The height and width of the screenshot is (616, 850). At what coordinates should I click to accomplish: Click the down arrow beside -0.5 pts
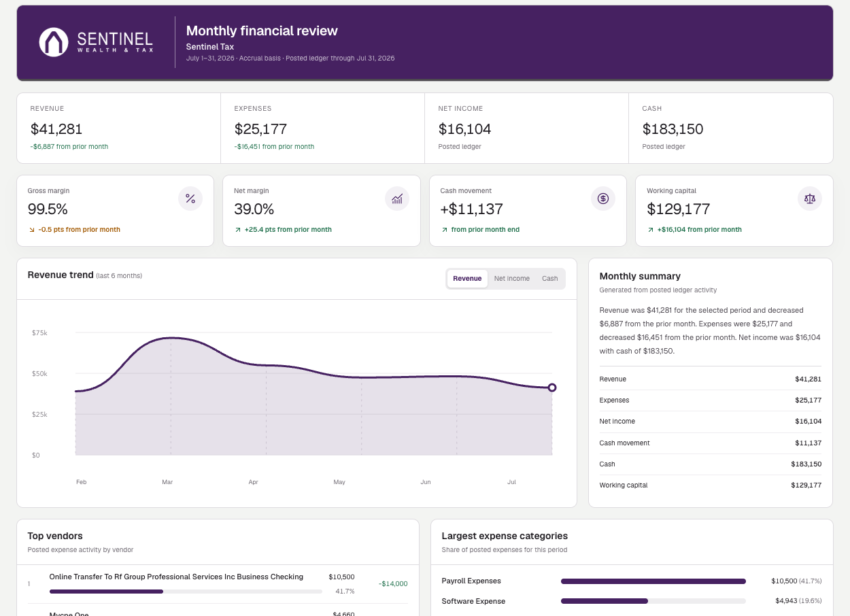point(31,230)
